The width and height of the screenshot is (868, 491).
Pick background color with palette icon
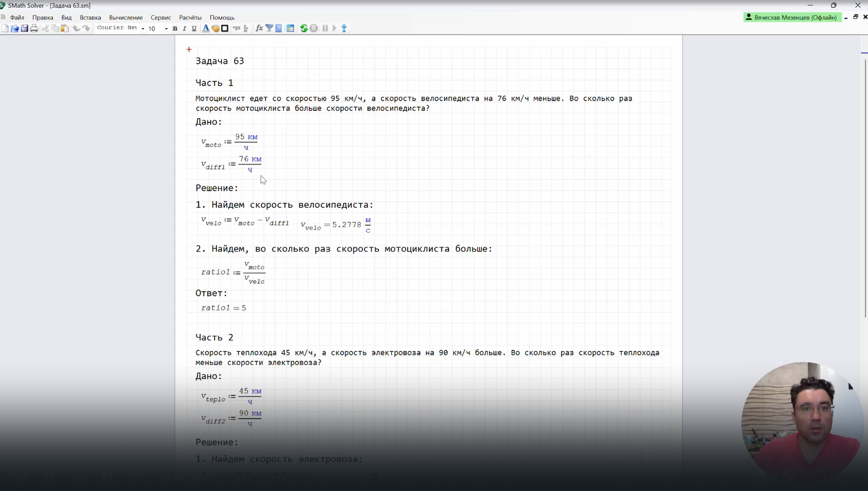215,29
